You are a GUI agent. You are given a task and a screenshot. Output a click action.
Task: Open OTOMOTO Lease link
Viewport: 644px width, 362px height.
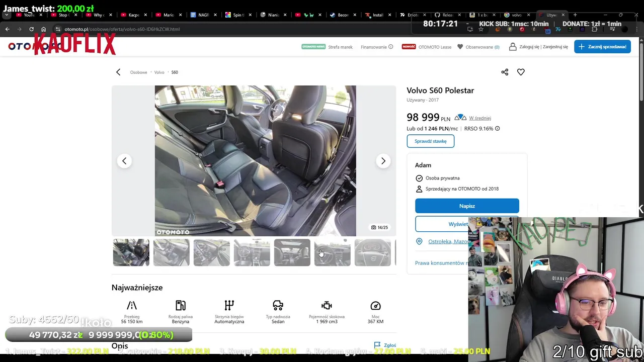coord(435,47)
